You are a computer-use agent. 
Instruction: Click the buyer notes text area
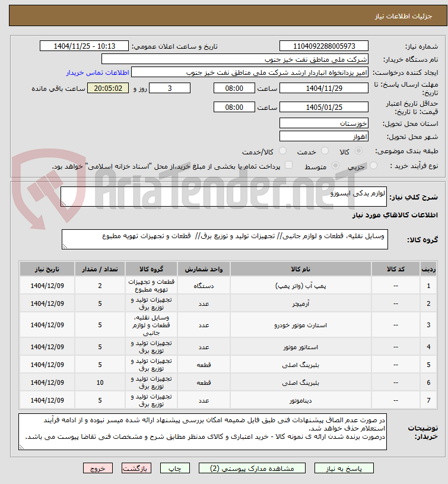pos(202,432)
